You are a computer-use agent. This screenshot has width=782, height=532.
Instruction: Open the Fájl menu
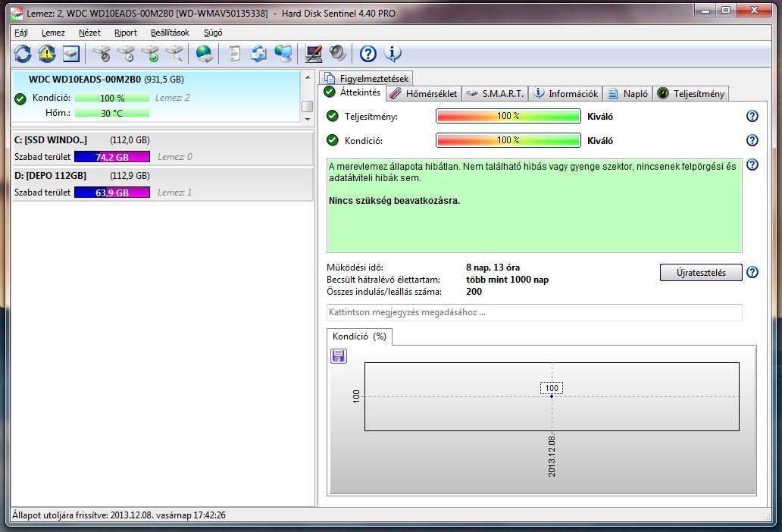point(21,33)
